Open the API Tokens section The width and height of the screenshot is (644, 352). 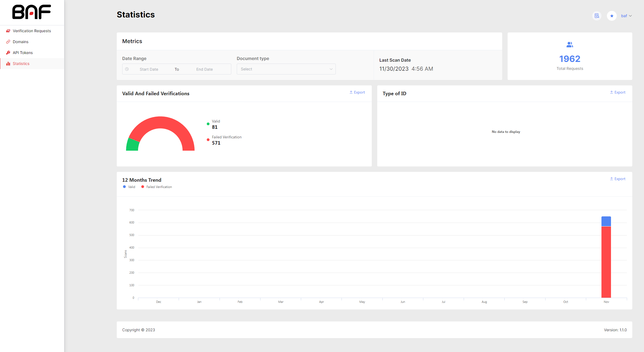point(32,53)
